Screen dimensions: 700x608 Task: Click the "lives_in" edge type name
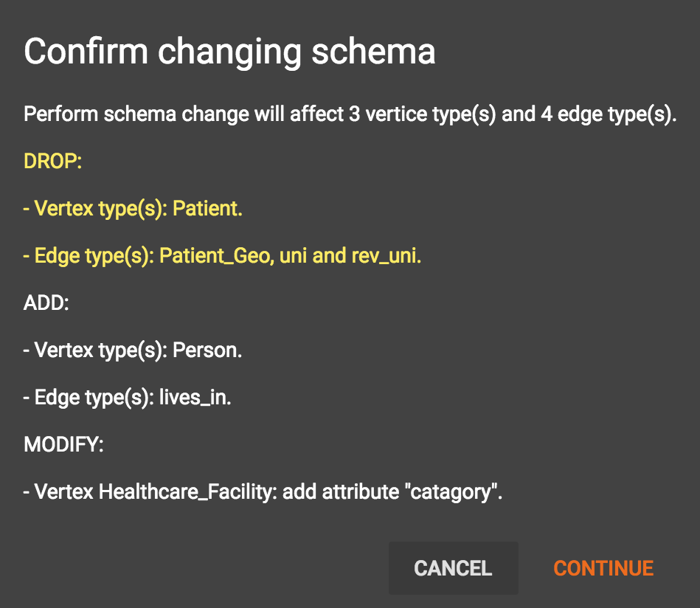[195, 398]
